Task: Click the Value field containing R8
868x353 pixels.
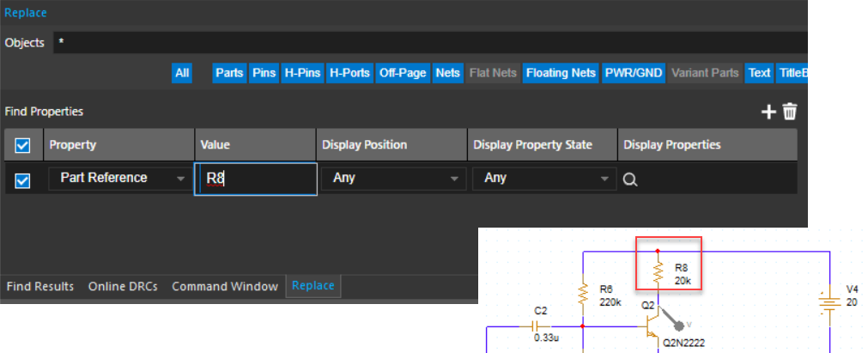Action: [256, 179]
